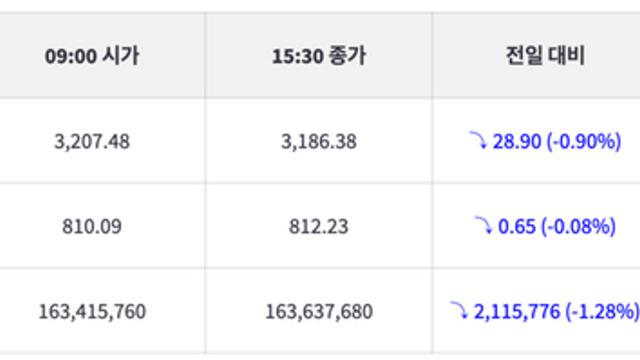Click the down arrow beside 2,115,776
The height and width of the screenshot is (360, 640).
click(459, 310)
